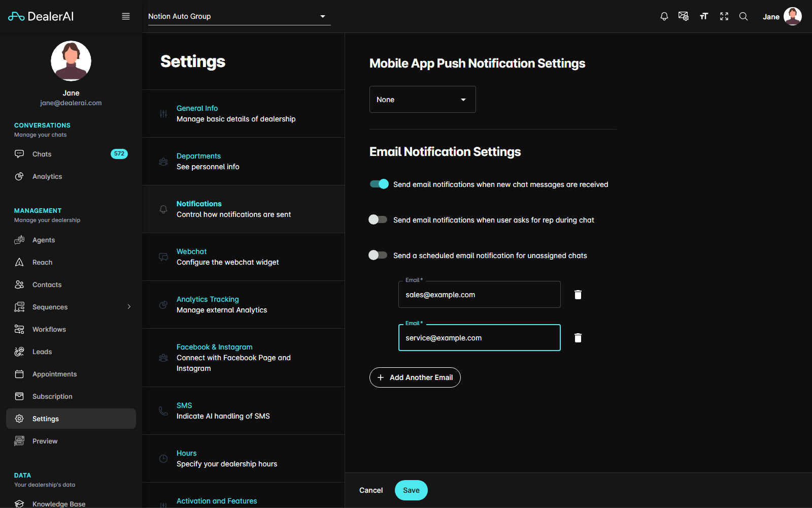
Task: Open Knowledge Base in the sidebar
Action: click(x=71, y=503)
